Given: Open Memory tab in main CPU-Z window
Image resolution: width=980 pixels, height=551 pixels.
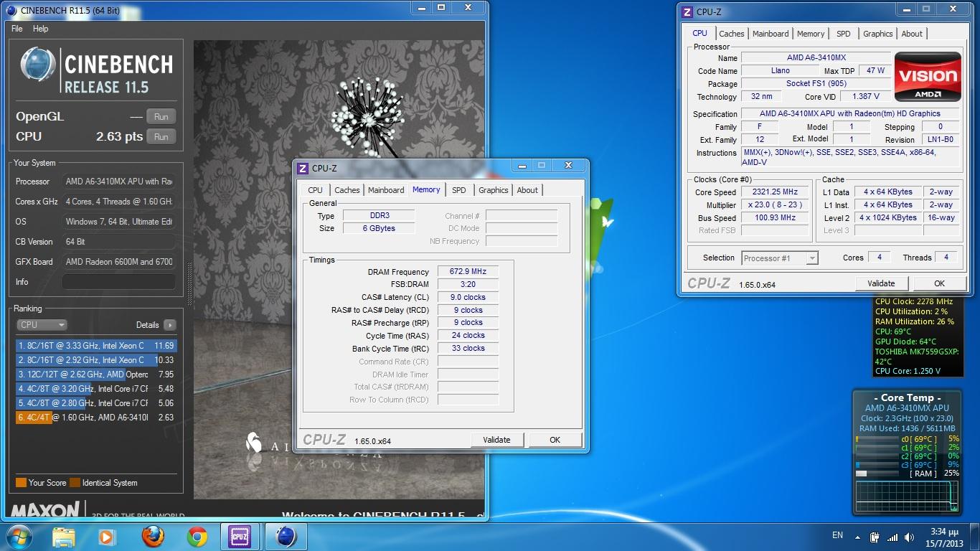Looking at the screenshot, I should (811, 34).
